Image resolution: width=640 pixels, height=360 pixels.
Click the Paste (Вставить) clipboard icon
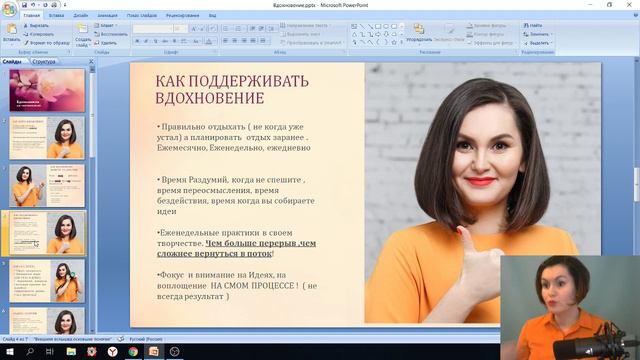11,29
